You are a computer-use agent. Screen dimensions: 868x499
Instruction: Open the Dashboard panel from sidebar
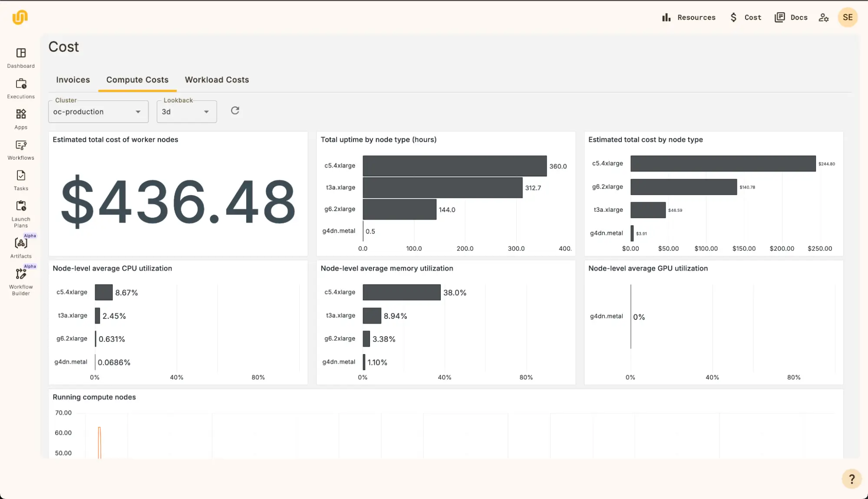pos(20,58)
